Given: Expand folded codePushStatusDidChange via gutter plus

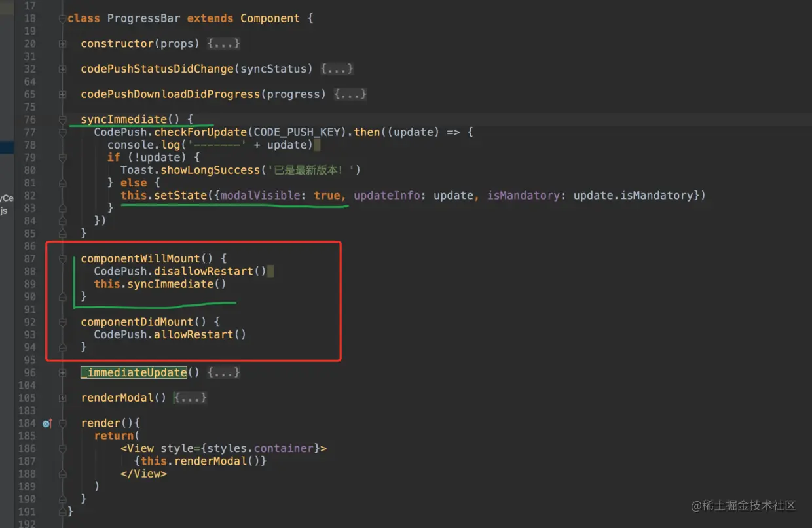Looking at the screenshot, I should (62, 69).
